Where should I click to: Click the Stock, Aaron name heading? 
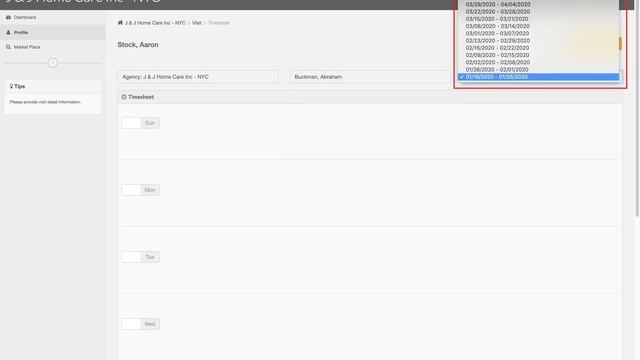click(x=138, y=45)
